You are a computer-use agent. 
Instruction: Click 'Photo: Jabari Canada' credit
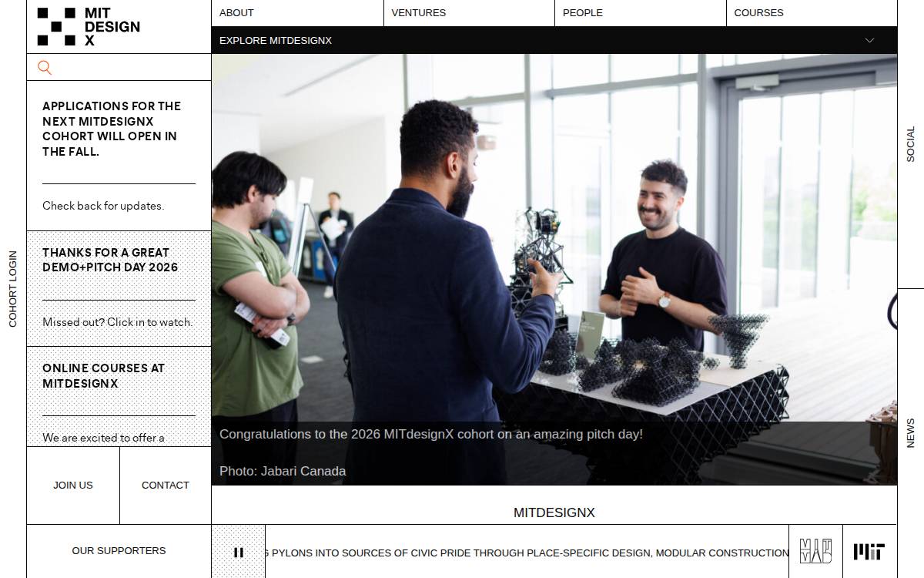283,471
